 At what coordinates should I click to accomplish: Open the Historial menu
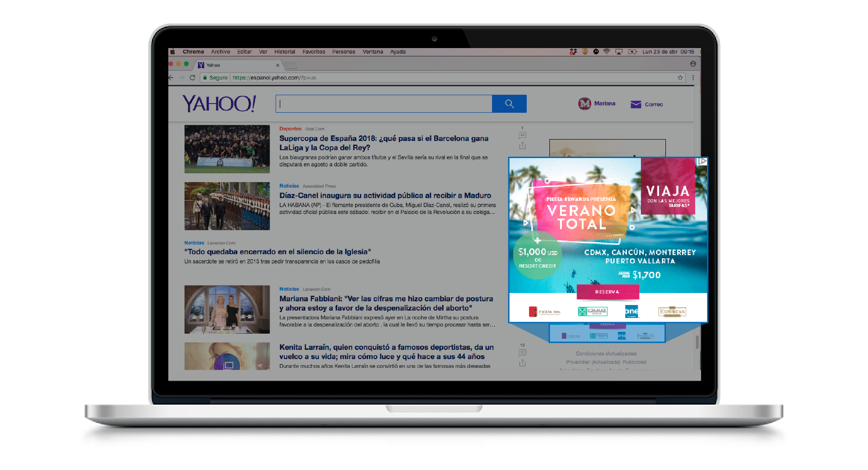284,52
